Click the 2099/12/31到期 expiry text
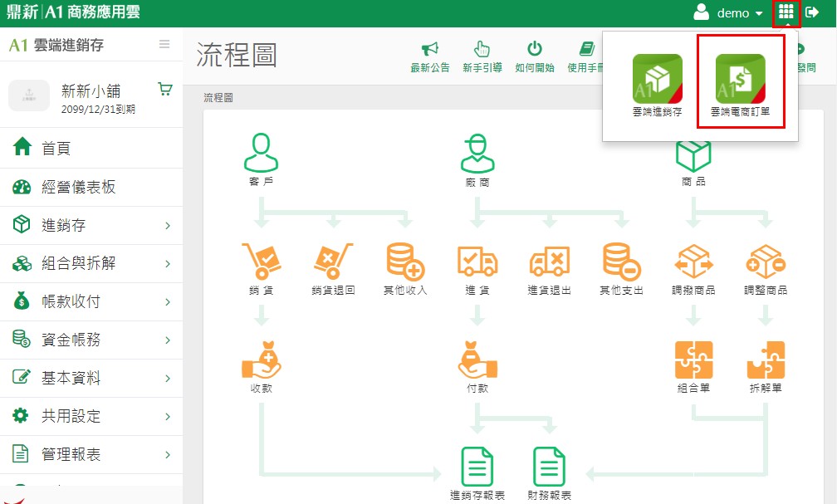837x504 pixels. click(98, 110)
